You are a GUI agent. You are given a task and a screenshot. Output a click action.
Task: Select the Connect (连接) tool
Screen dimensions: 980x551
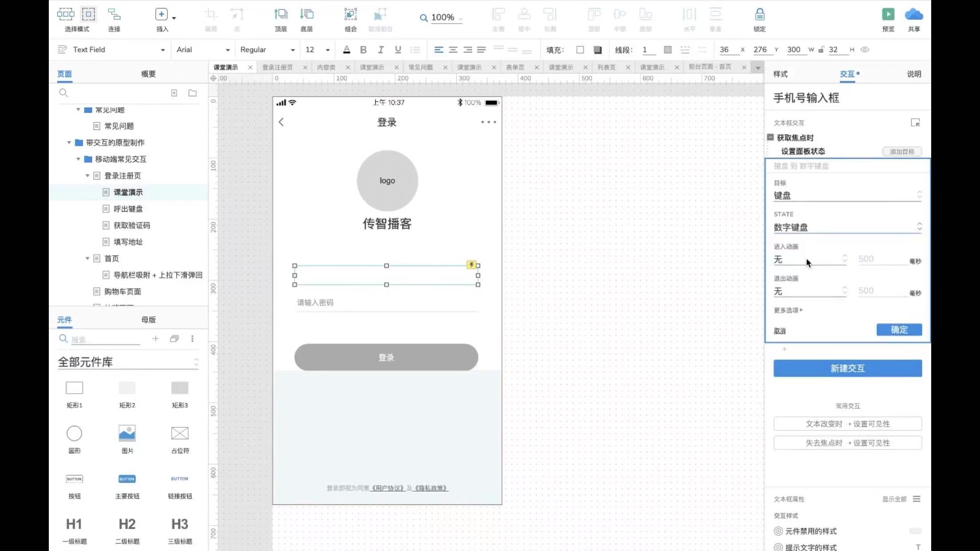[114, 15]
